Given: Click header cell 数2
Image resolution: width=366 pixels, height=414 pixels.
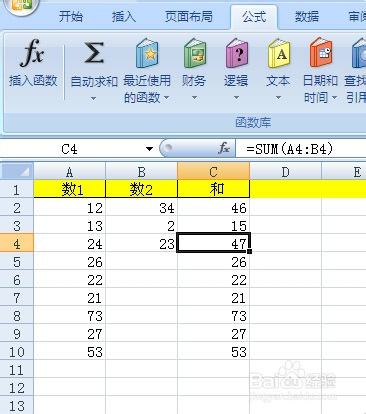Looking at the screenshot, I should click(142, 189).
